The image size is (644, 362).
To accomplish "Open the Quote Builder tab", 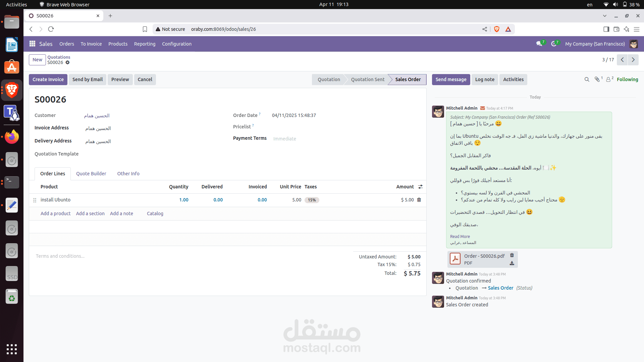I will click(x=91, y=174).
